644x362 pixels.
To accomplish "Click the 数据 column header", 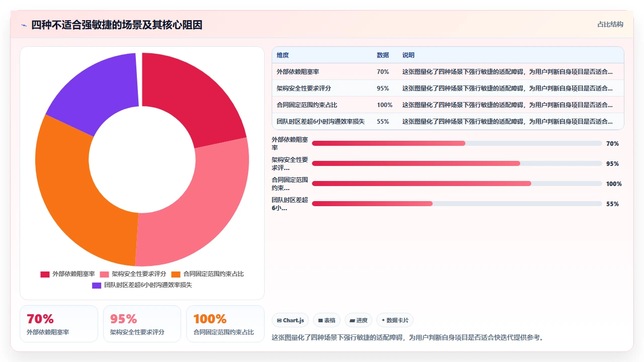I will [x=383, y=55].
